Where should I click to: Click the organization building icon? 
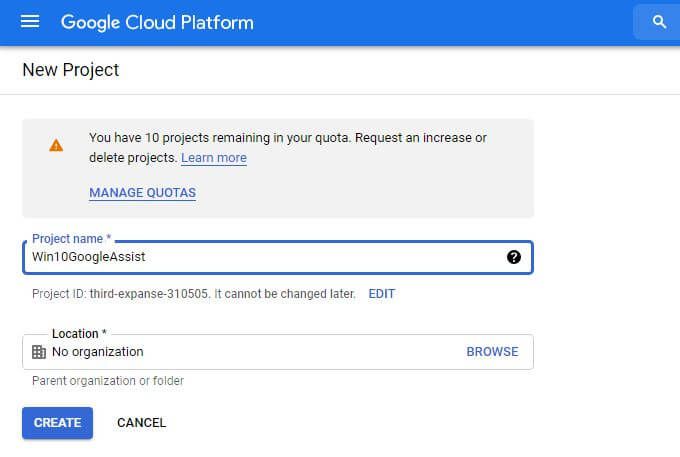(39, 352)
